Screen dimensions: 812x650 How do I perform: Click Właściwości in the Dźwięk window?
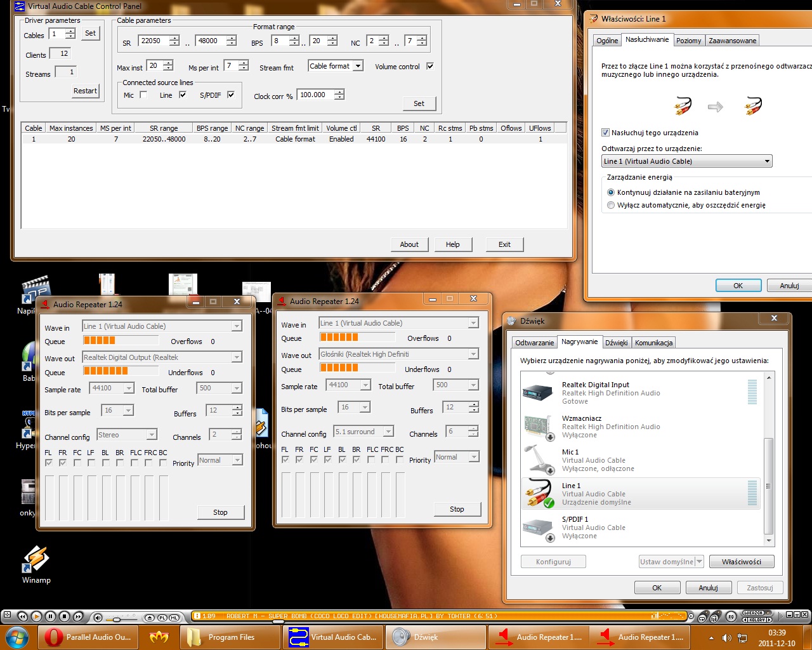click(x=741, y=562)
